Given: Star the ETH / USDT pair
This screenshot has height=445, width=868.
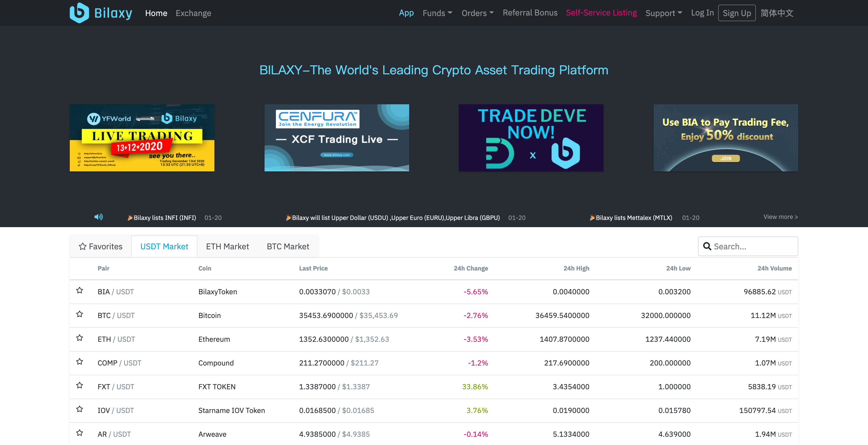Looking at the screenshot, I should (80, 338).
